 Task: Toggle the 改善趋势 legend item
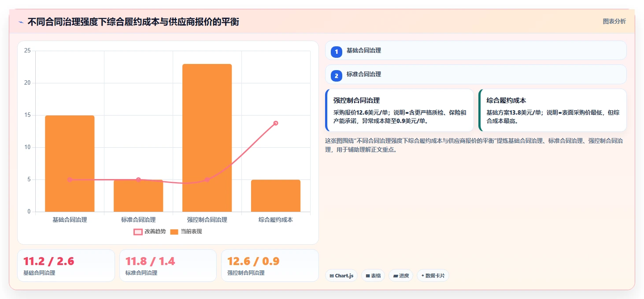(150, 232)
